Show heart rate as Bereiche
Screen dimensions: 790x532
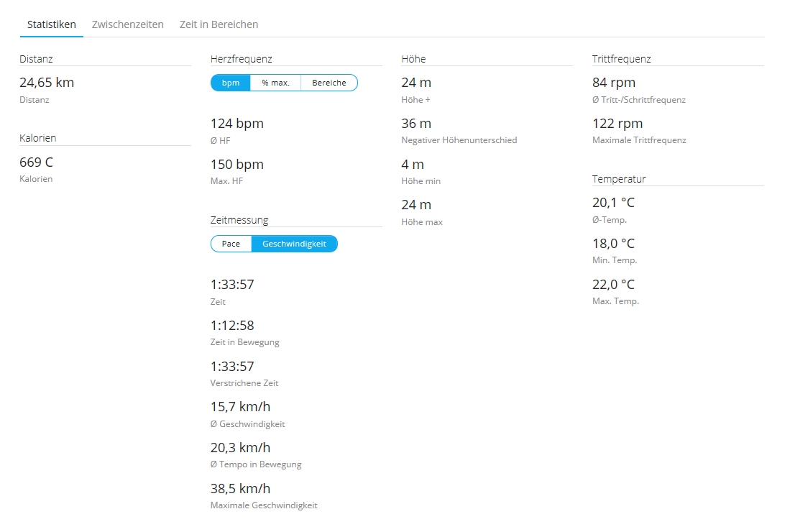pyautogui.click(x=329, y=83)
